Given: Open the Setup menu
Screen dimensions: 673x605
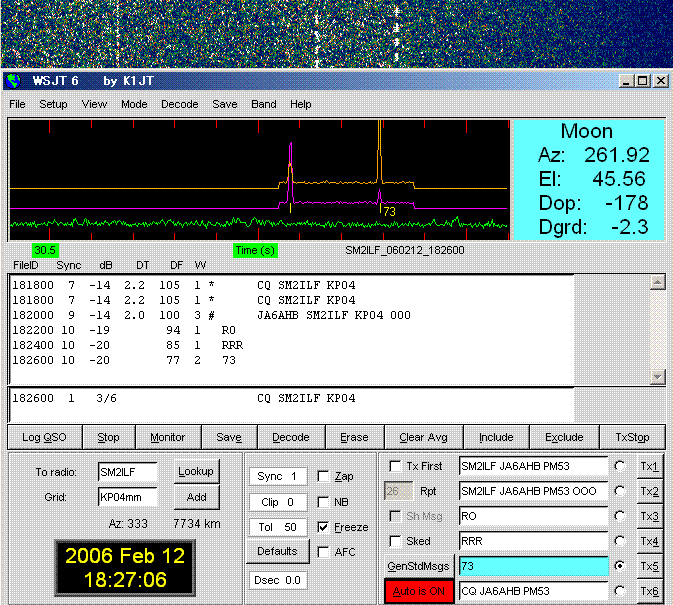Looking at the screenshot, I should point(53,104).
